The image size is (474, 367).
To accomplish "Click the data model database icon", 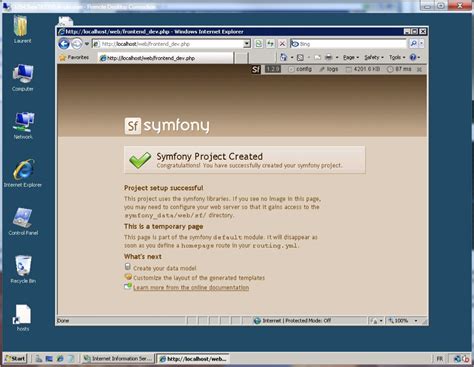I will tap(128, 267).
